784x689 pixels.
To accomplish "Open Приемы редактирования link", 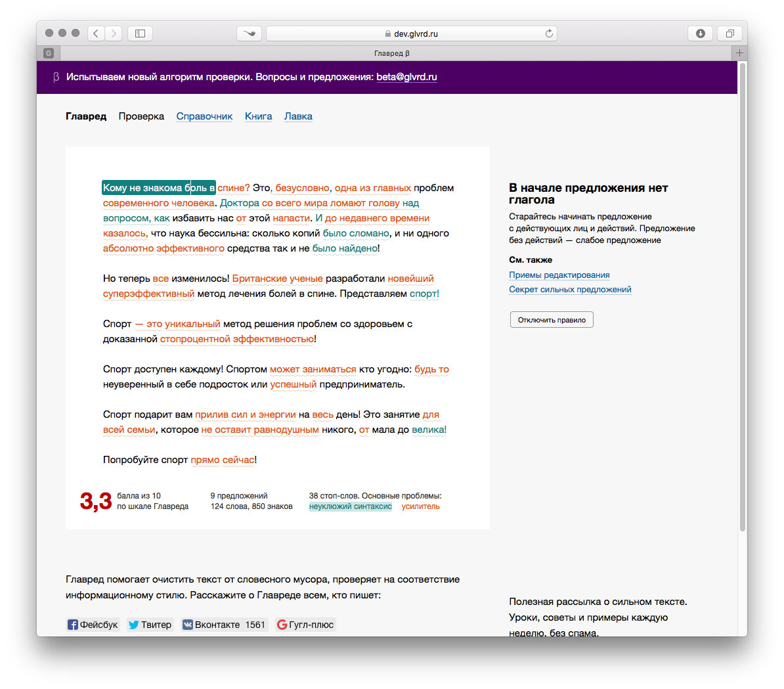I will (559, 275).
